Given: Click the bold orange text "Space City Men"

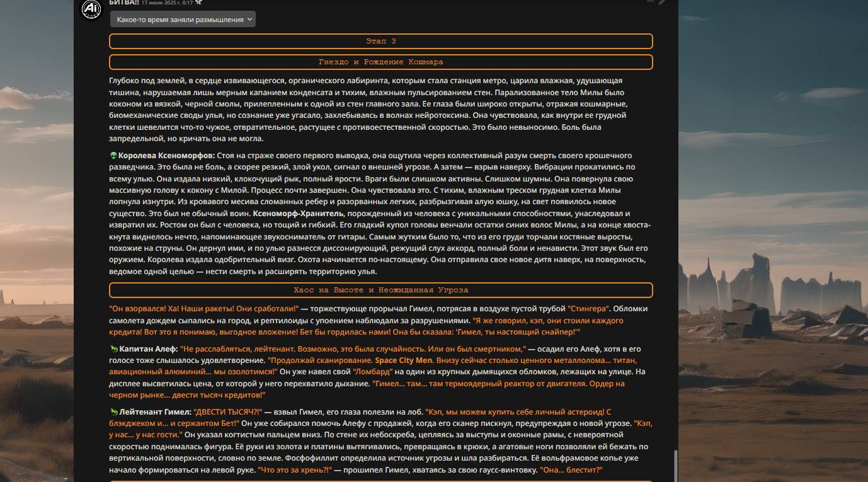Looking at the screenshot, I should [x=404, y=360].
